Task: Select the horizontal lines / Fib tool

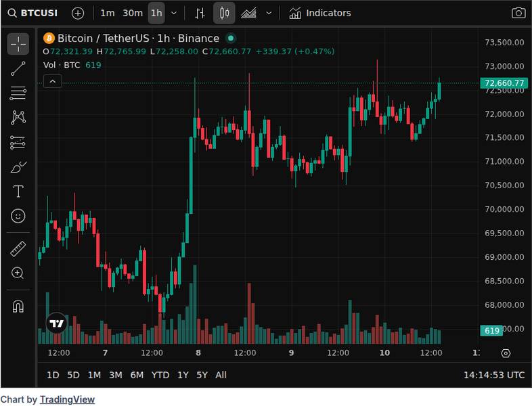Action: click(x=18, y=93)
